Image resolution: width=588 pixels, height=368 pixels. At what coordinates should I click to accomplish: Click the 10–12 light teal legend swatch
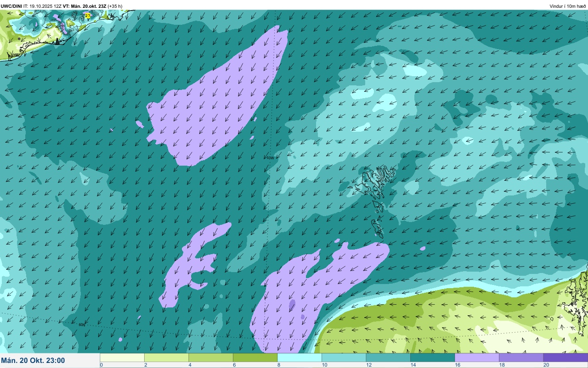(x=344, y=357)
